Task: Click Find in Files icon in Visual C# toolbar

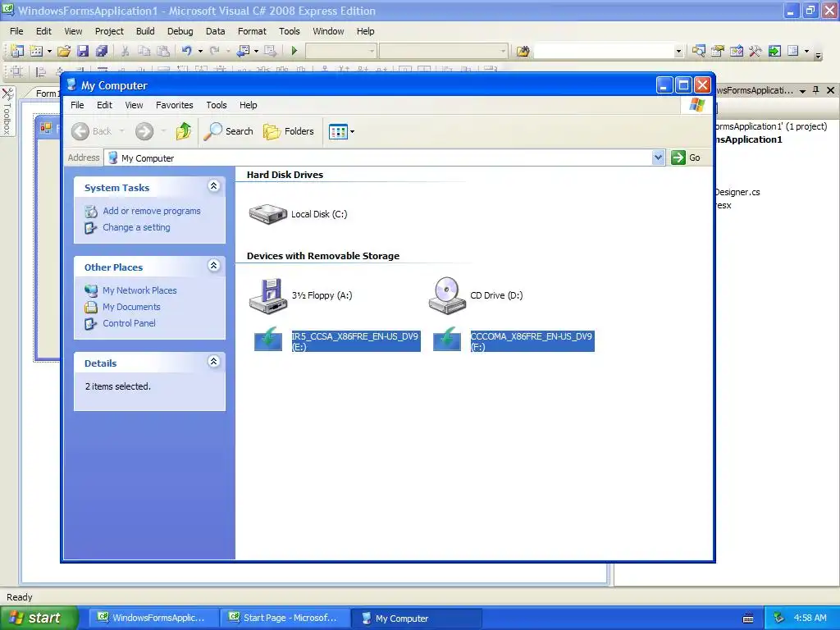Action: click(523, 51)
